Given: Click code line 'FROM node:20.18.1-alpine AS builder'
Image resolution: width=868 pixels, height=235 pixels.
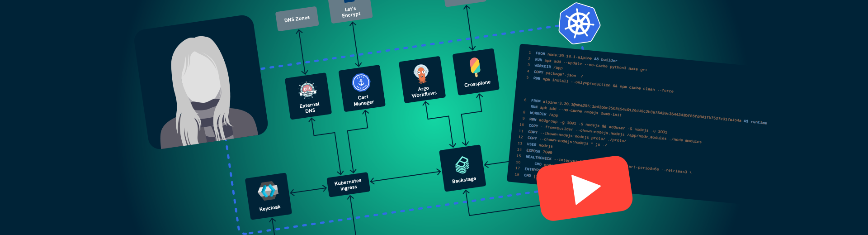Looking at the screenshot, I should [576, 57].
